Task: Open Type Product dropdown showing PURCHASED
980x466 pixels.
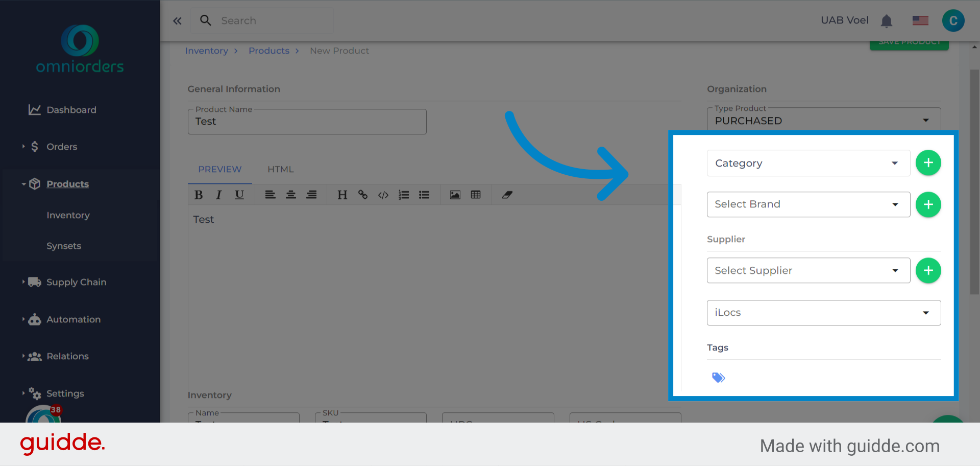Action: click(824, 120)
